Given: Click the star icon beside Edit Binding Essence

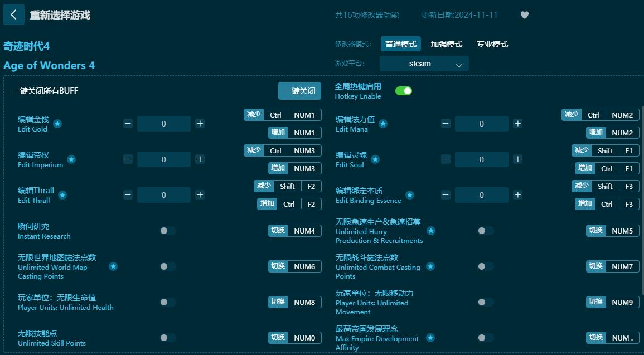Looking at the screenshot, I should [x=410, y=196].
